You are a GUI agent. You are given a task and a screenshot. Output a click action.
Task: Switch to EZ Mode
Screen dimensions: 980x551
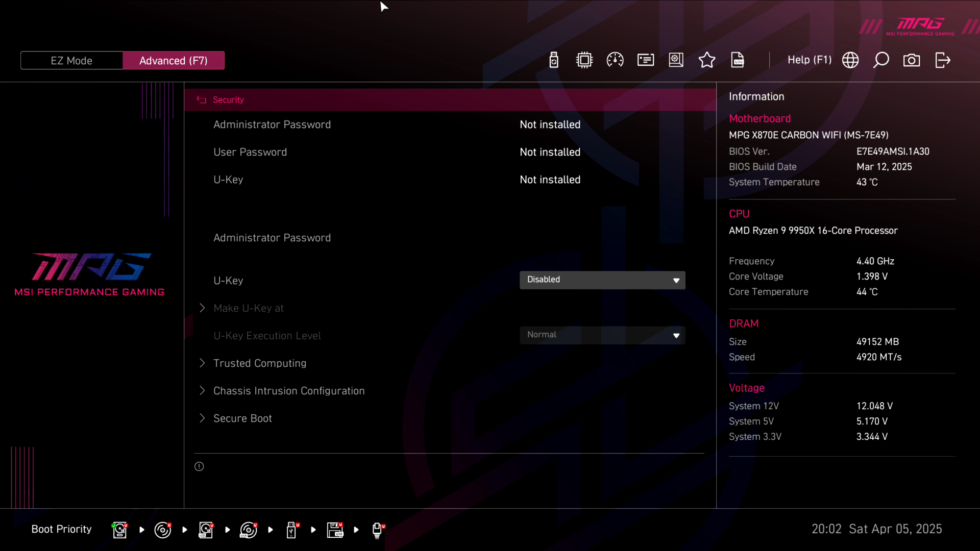(71, 61)
